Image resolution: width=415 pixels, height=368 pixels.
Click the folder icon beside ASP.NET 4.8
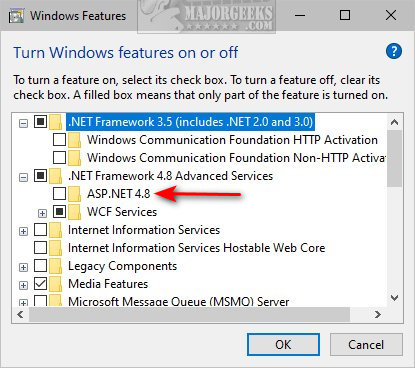coord(75,194)
